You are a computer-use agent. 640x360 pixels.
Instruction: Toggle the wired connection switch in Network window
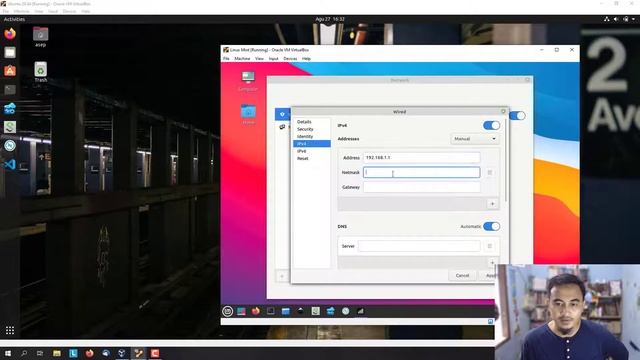(517, 116)
